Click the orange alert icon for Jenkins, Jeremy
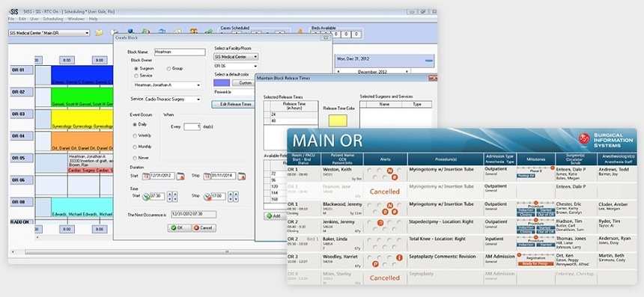Viewport: 644px width, 297px height. pos(380,223)
